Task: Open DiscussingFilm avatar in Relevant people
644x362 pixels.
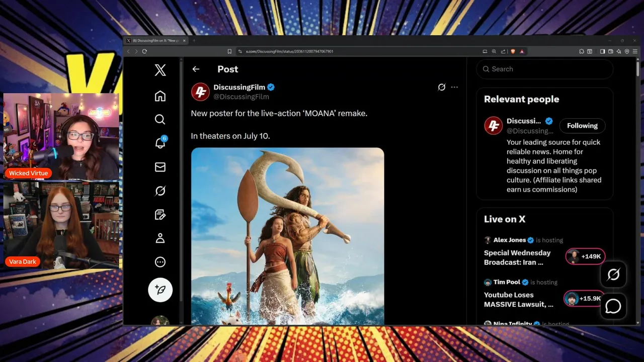Action: (x=493, y=126)
